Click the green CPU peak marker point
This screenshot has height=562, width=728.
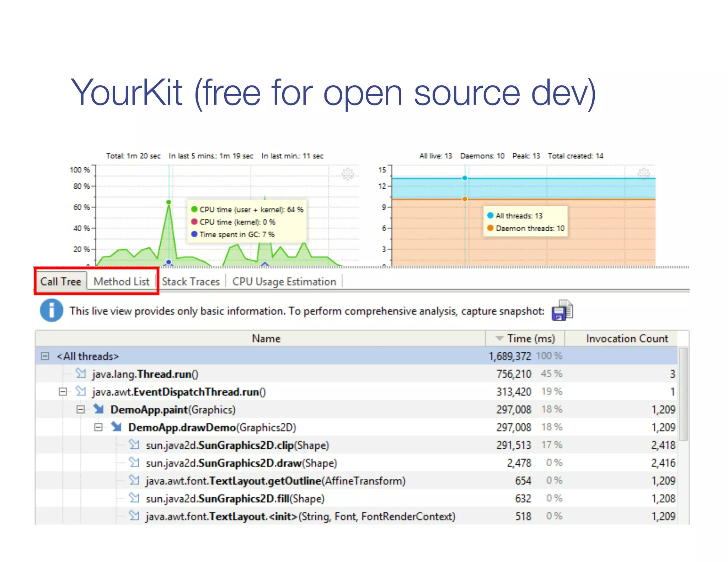click(x=168, y=202)
